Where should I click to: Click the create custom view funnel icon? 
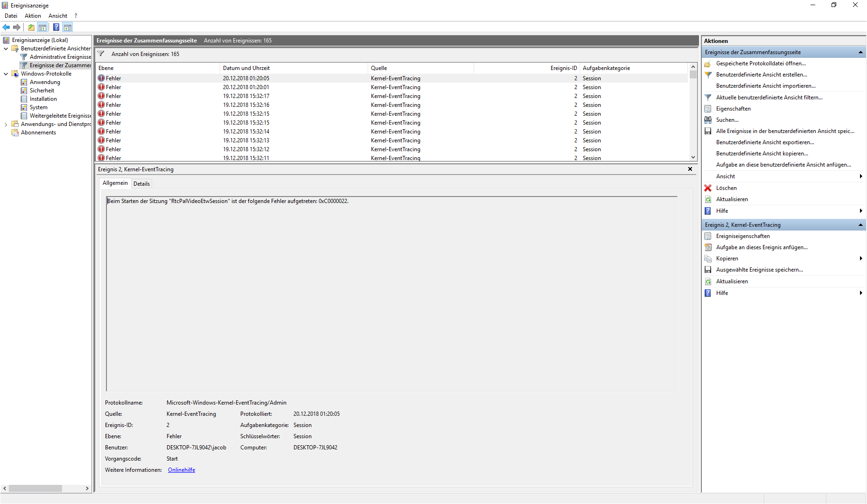708,75
